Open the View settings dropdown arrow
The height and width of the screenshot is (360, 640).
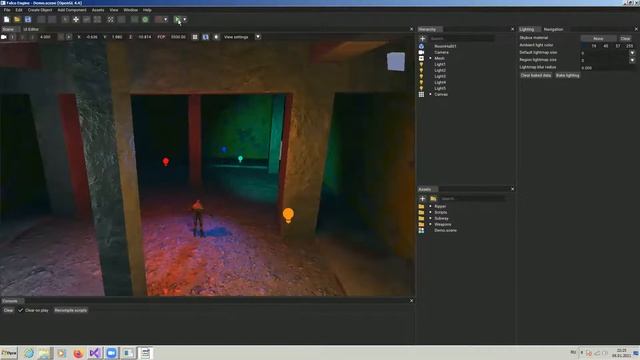coord(258,37)
